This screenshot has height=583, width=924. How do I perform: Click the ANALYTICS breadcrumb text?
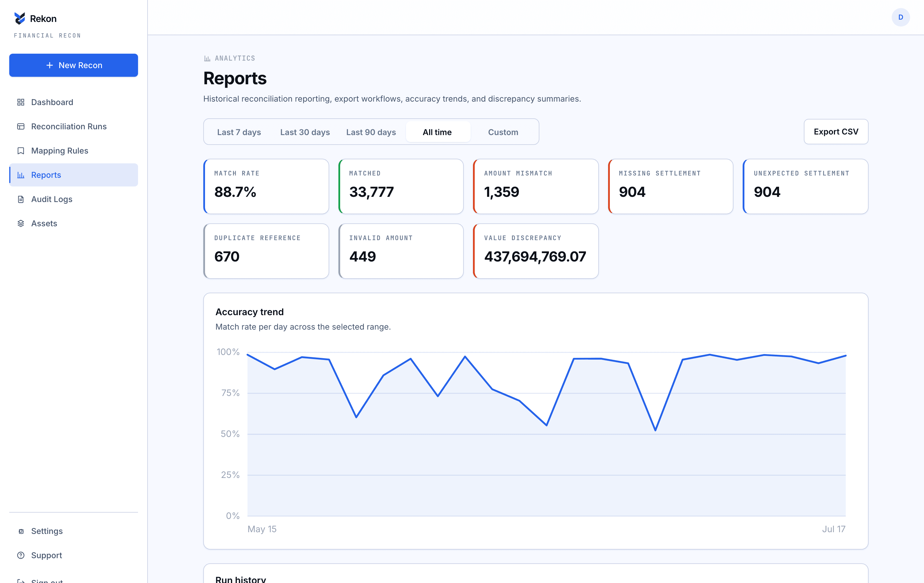235,58
